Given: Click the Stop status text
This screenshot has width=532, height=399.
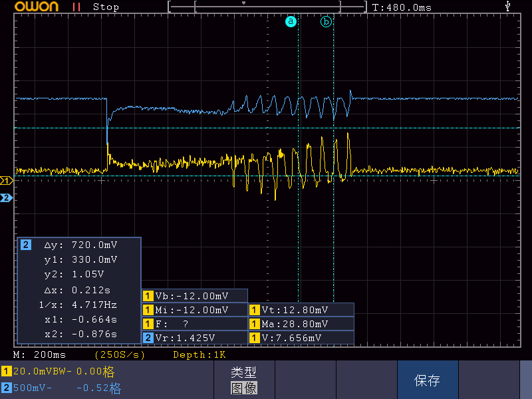Looking at the screenshot, I should coord(106,7).
